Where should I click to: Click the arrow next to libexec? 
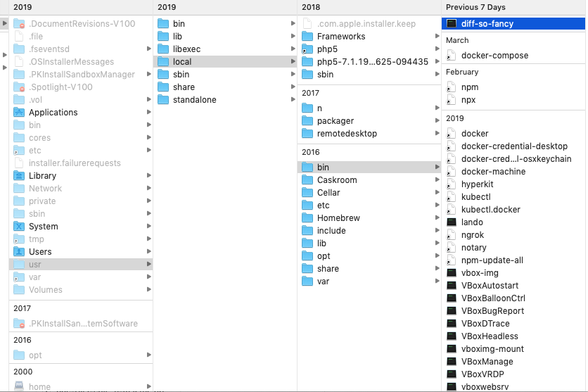pos(293,49)
